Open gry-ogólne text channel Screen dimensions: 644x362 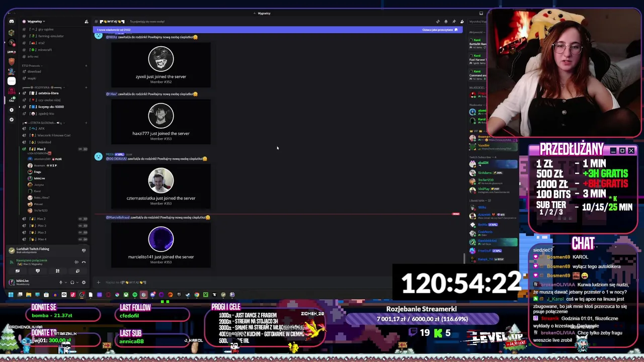(x=45, y=29)
